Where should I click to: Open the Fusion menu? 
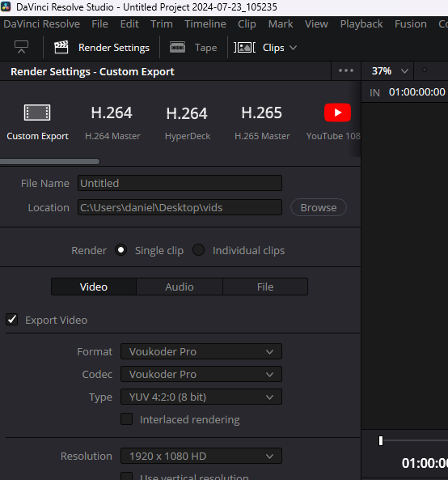[410, 23]
